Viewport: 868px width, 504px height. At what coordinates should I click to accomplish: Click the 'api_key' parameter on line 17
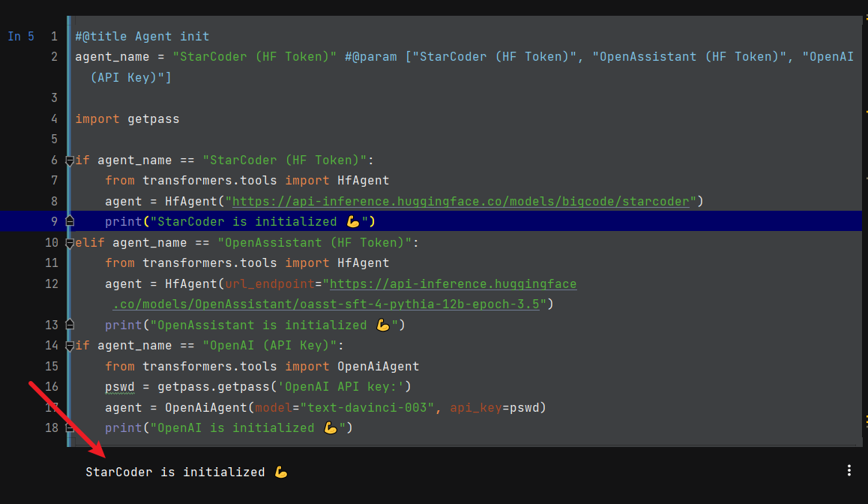pyautogui.click(x=475, y=408)
